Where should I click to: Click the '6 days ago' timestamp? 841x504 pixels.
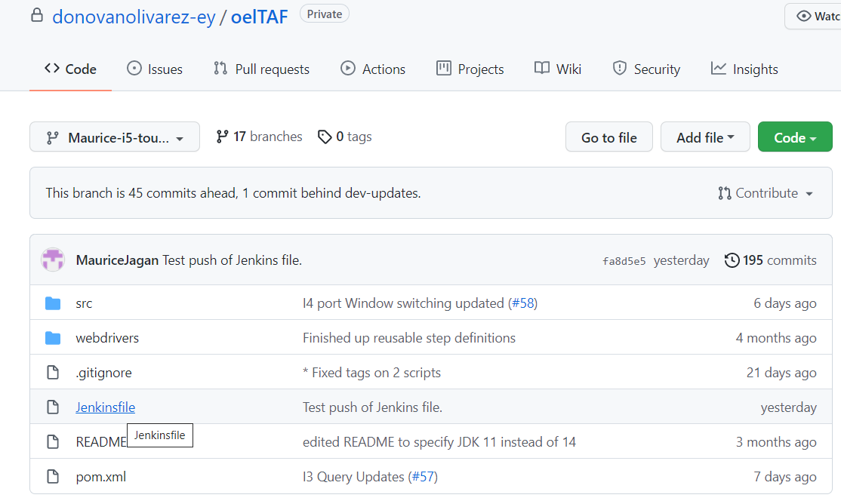pyautogui.click(x=785, y=303)
